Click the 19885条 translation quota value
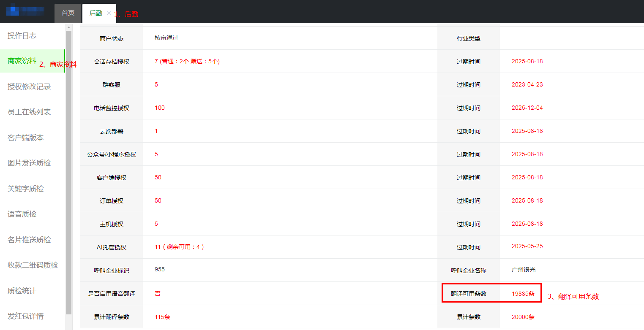The image size is (644, 330). click(x=523, y=294)
